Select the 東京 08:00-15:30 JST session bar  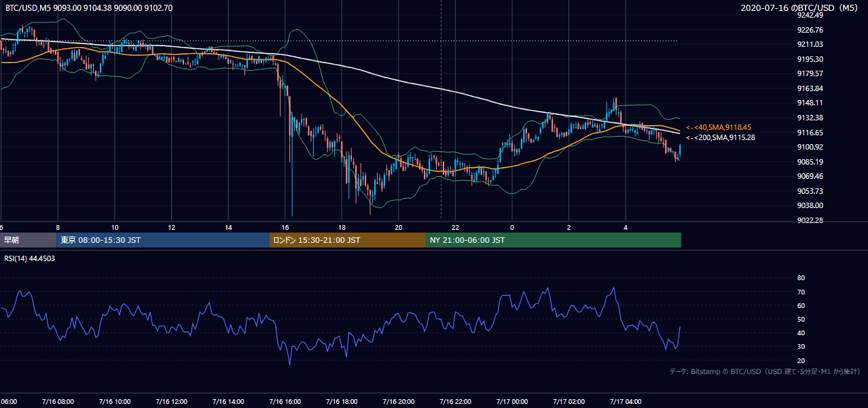164,240
